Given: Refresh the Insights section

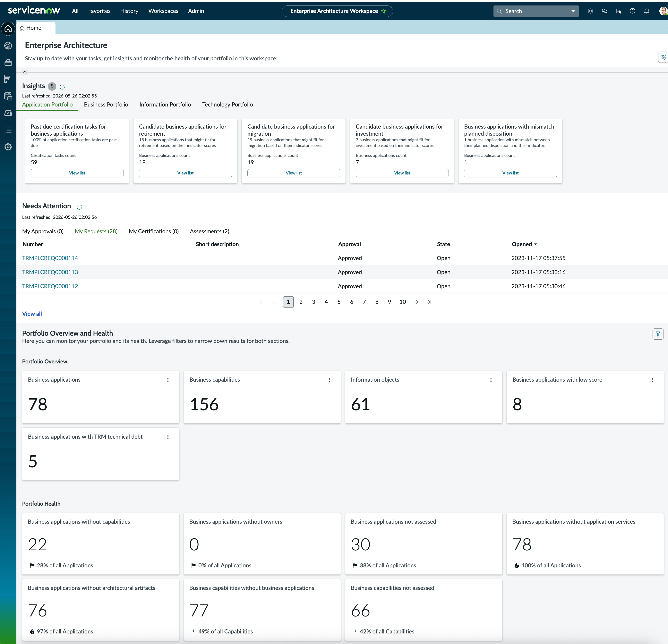Looking at the screenshot, I should pos(62,87).
